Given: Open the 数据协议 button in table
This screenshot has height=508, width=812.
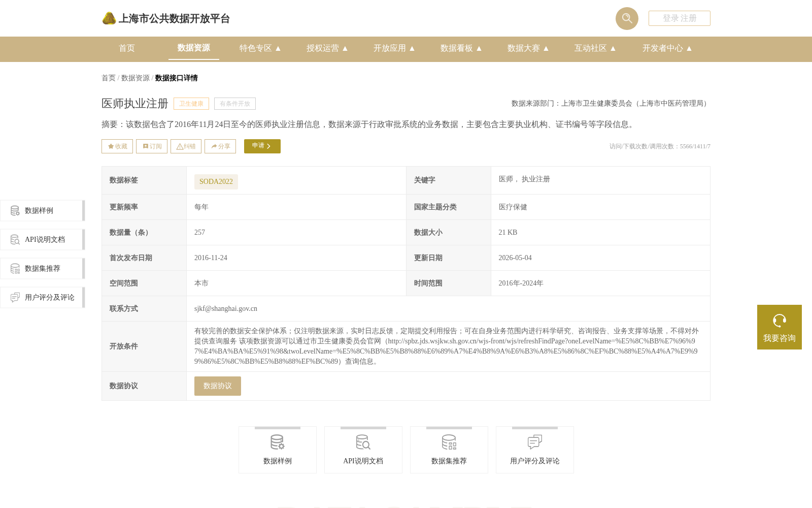Looking at the screenshot, I should (218, 386).
